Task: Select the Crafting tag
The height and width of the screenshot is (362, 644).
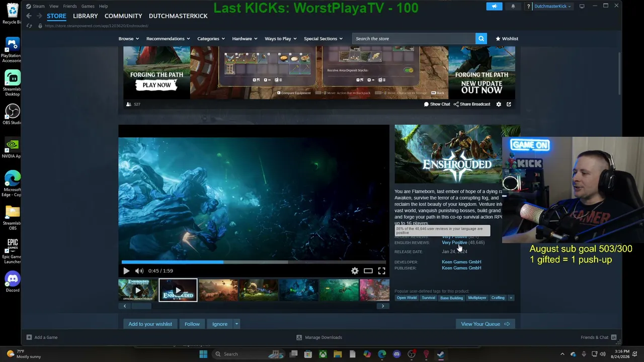Action: point(498,298)
